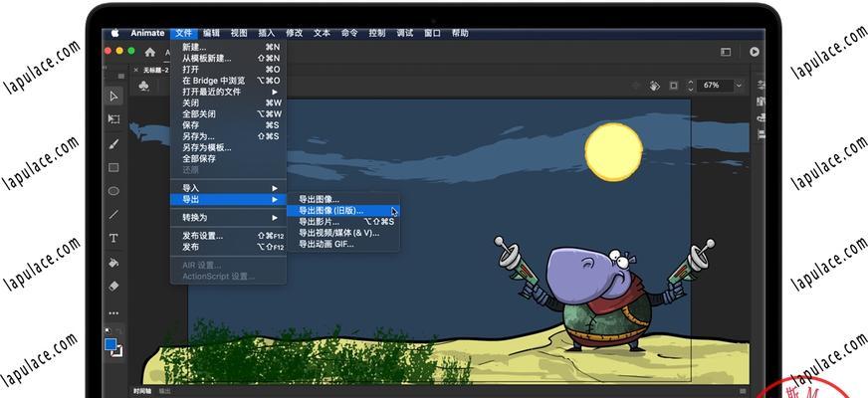
Task: Select 导出图像 (旧版)... in the submenu
Action: [342, 210]
